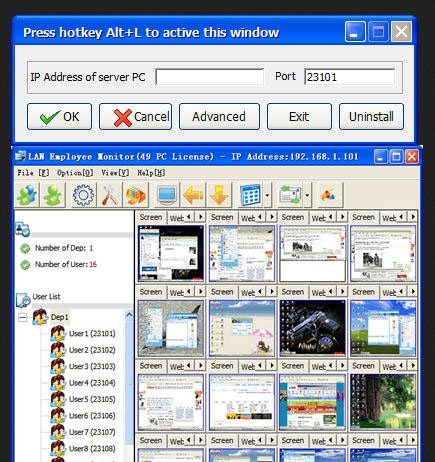This screenshot has height=462, width=435.
Task: Click the megaphone icon in toolbar
Action: (x=329, y=195)
